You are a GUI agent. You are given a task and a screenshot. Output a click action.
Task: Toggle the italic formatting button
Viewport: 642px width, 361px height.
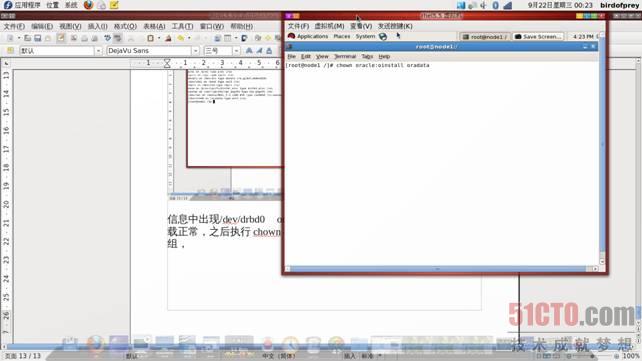tap(259, 51)
